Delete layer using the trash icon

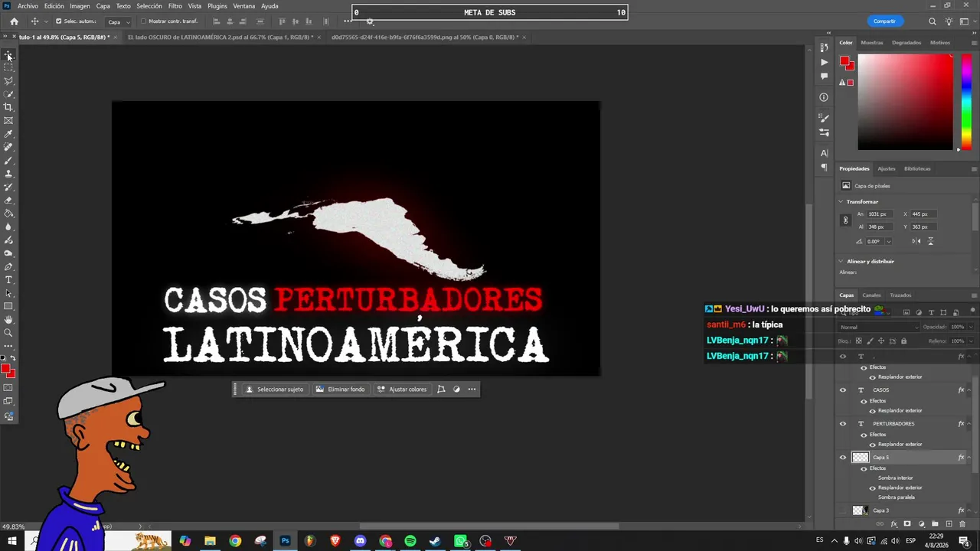[962, 524]
